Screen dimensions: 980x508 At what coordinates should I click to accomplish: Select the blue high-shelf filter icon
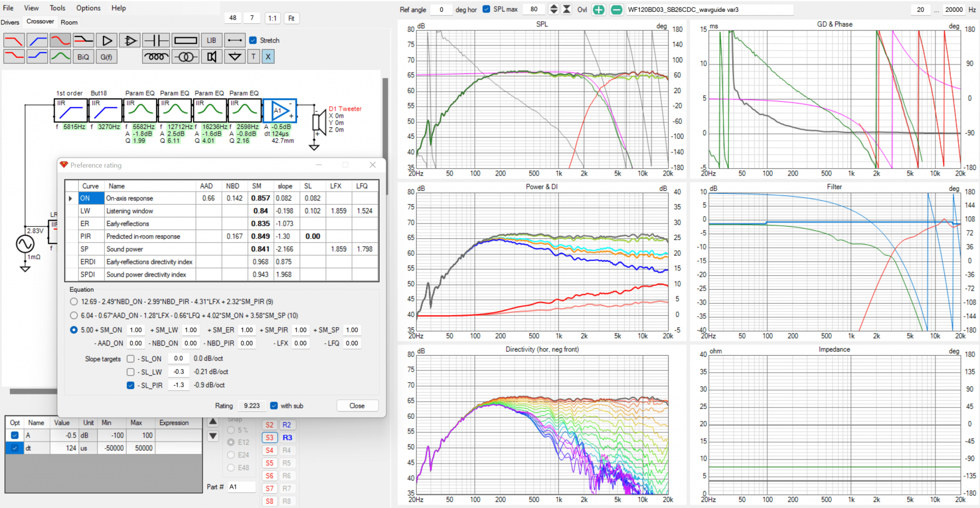37,56
